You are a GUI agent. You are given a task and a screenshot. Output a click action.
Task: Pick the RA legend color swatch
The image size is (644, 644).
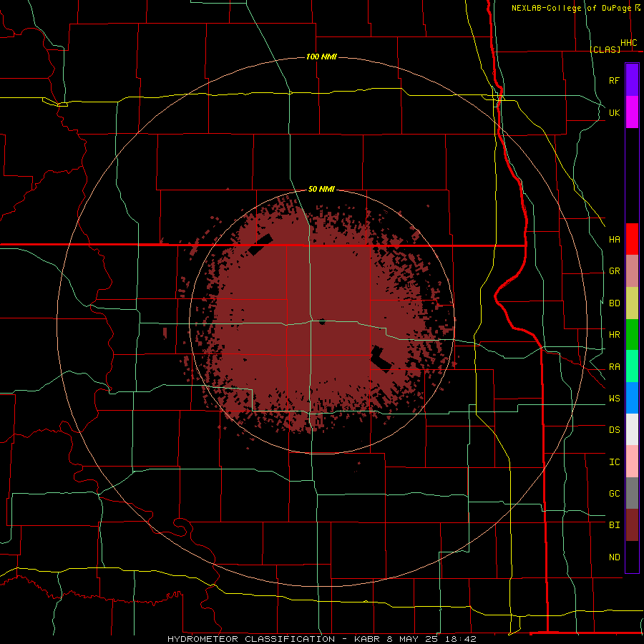tap(632, 366)
